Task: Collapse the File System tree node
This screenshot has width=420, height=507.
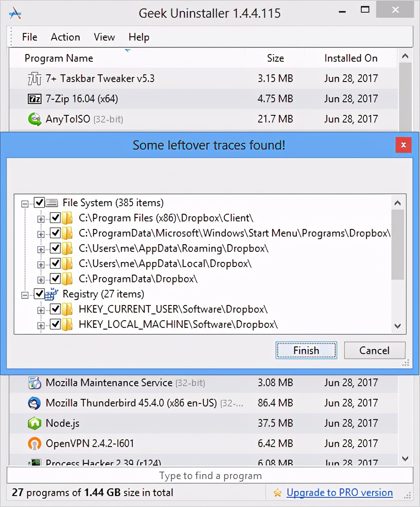Action: (25, 204)
